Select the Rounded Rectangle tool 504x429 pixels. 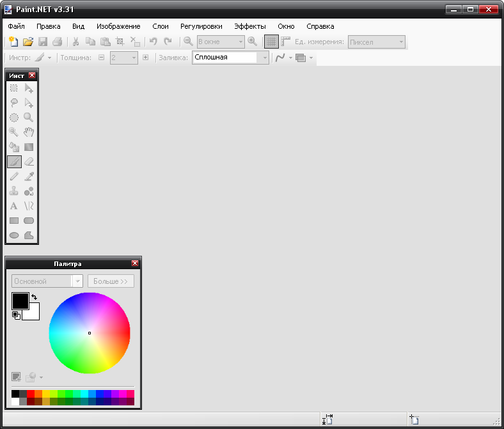pyautogui.click(x=29, y=221)
